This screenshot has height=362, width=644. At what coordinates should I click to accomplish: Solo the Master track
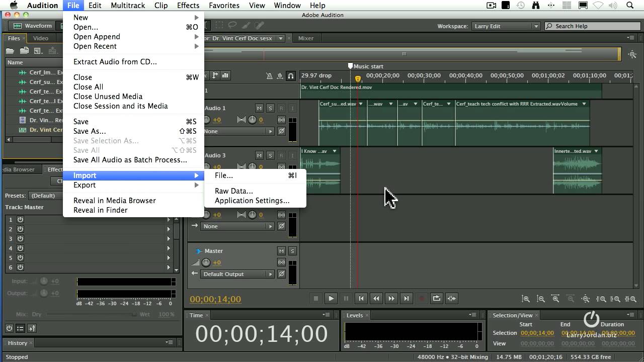click(292, 251)
